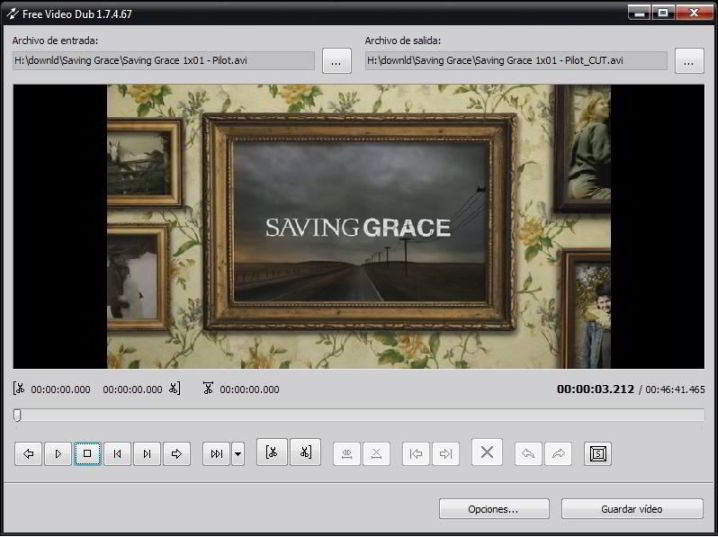Screen dimensions: 718x537
Task: Play the video
Action: pos(58,454)
